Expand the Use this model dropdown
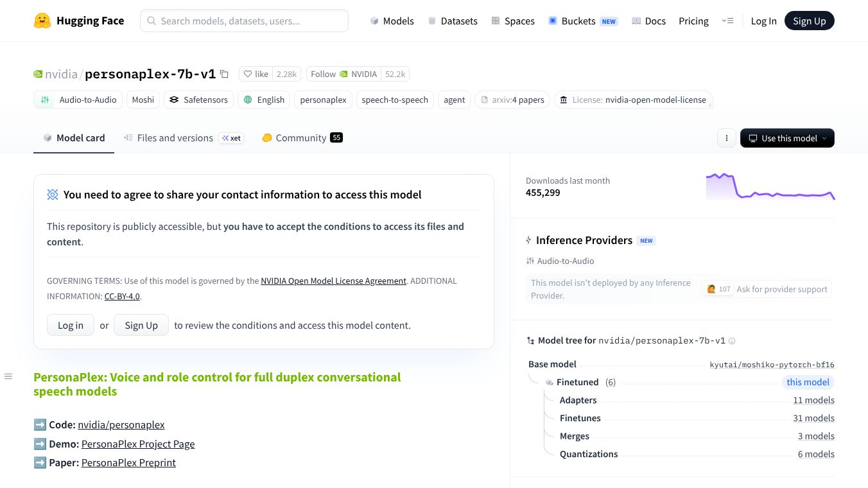 click(x=787, y=138)
